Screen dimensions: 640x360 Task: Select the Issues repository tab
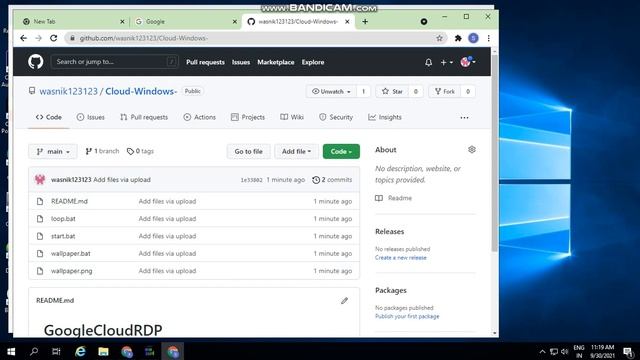click(x=91, y=117)
